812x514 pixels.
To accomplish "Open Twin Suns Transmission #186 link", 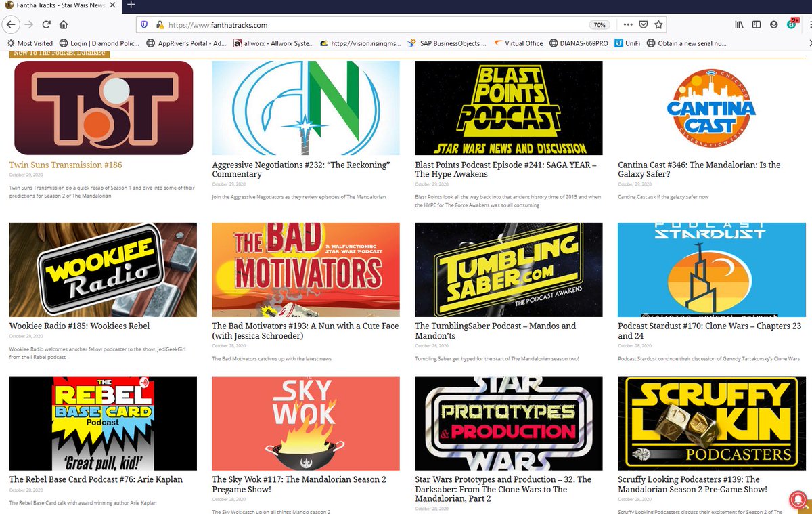I will click(66, 165).
